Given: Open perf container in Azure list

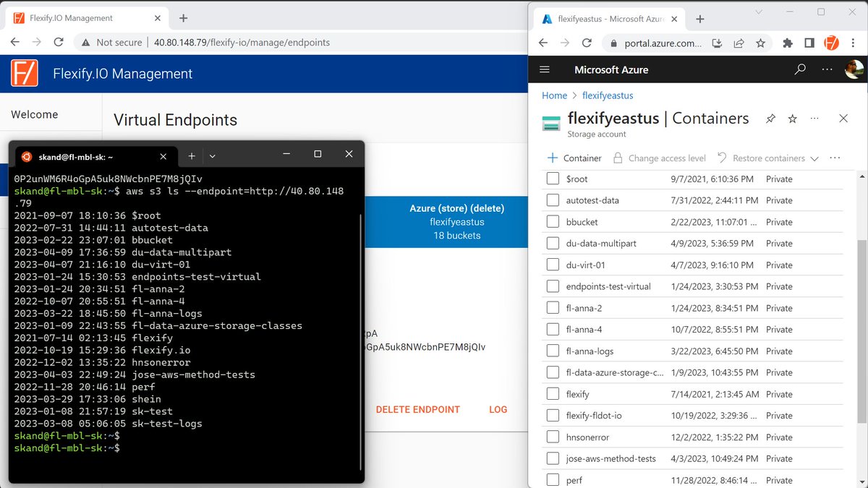Looking at the screenshot, I should pos(574,480).
